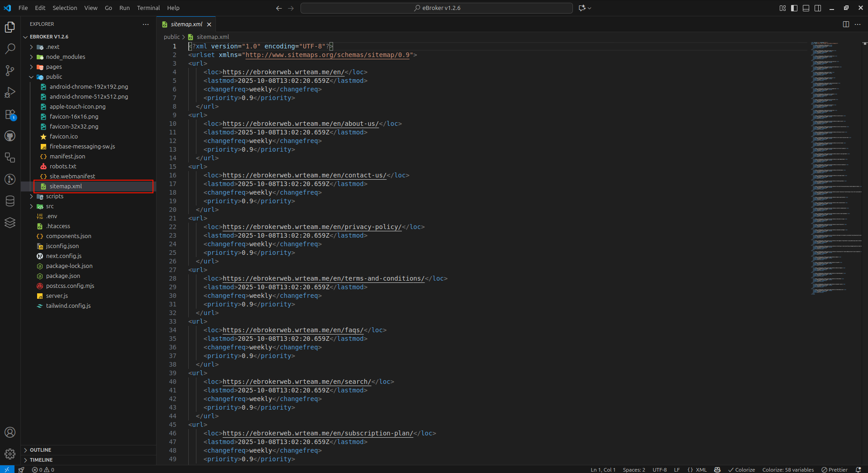
Task: Toggle Secondary Side Bar visibility
Action: click(818, 8)
